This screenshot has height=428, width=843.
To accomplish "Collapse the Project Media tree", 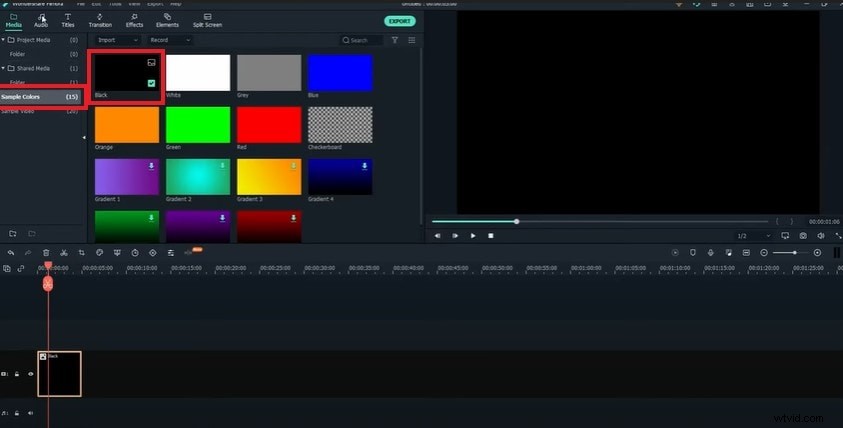I will click(x=3, y=40).
